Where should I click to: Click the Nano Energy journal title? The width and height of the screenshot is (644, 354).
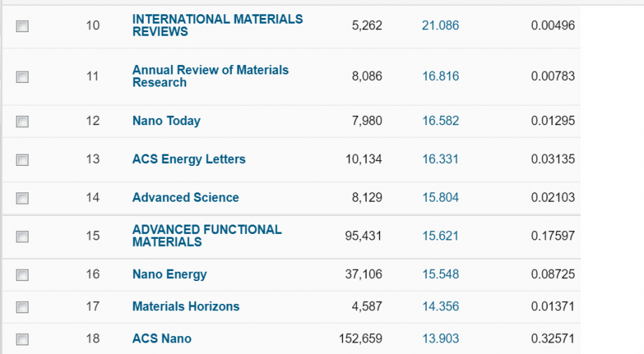tap(169, 274)
